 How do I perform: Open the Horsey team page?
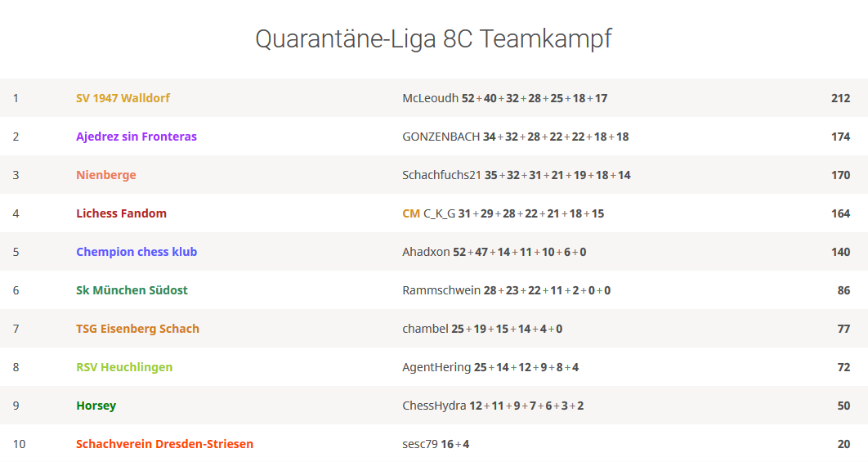pyautogui.click(x=96, y=406)
